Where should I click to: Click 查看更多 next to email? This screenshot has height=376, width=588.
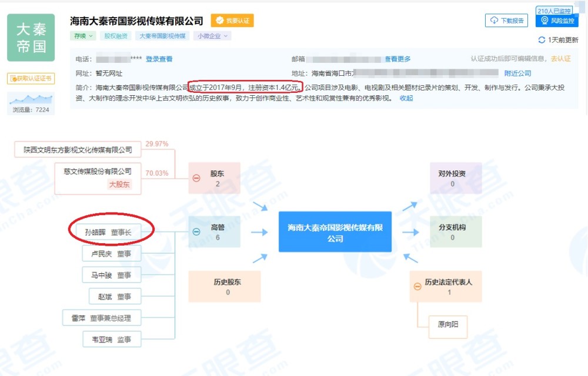coord(397,59)
